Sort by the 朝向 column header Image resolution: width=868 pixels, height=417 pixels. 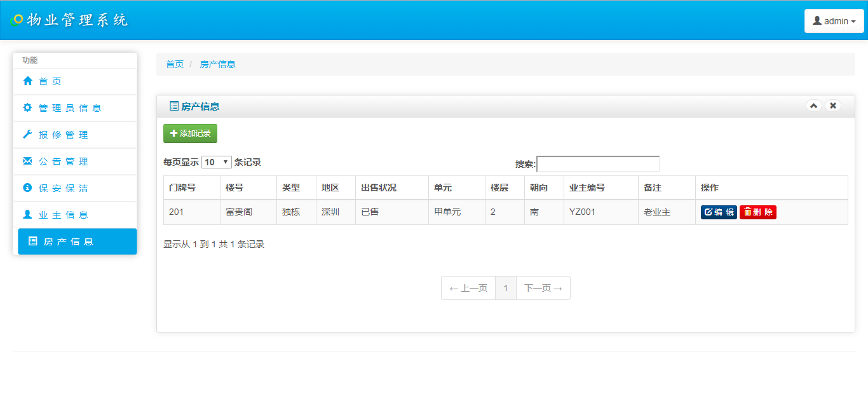click(545, 188)
